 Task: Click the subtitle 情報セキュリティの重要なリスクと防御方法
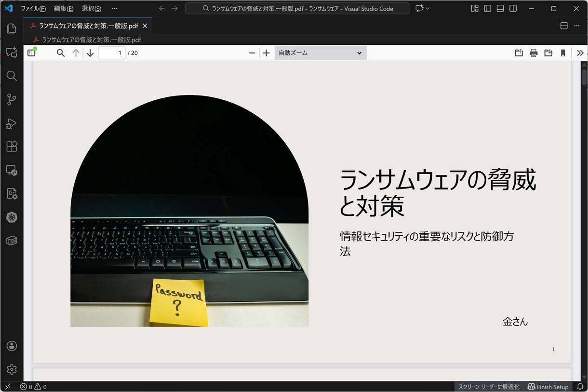[x=427, y=243]
